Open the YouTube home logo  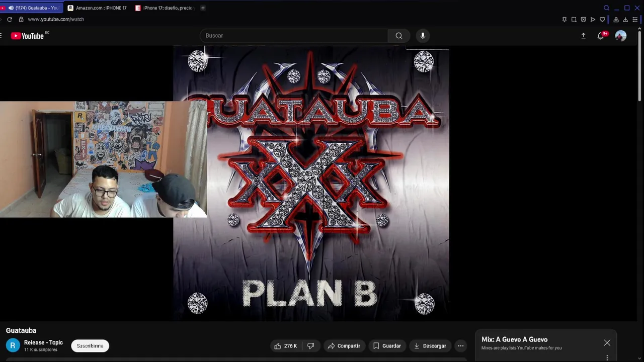(28, 36)
